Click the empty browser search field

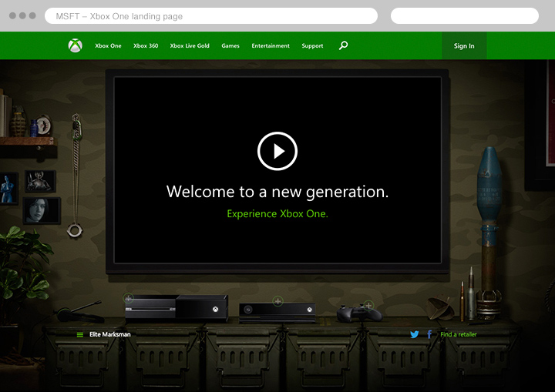click(465, 16)
